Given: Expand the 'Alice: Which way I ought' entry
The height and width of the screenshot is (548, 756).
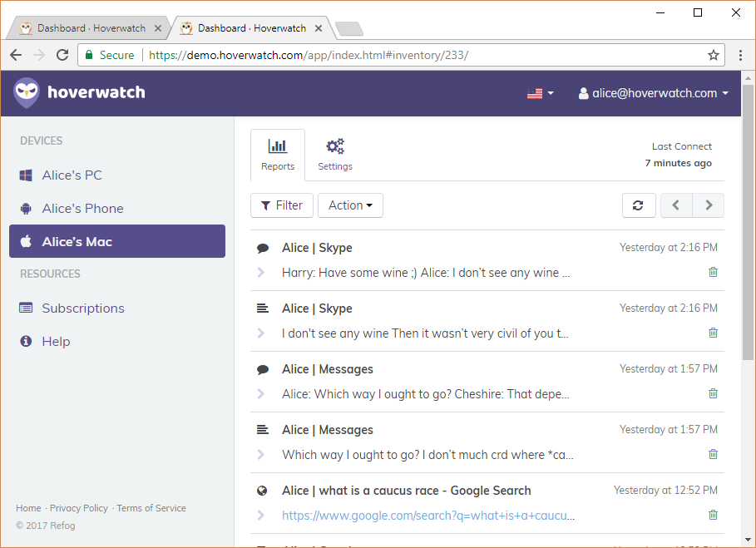Looking at the screenshot, I should [x=261, y=394].
